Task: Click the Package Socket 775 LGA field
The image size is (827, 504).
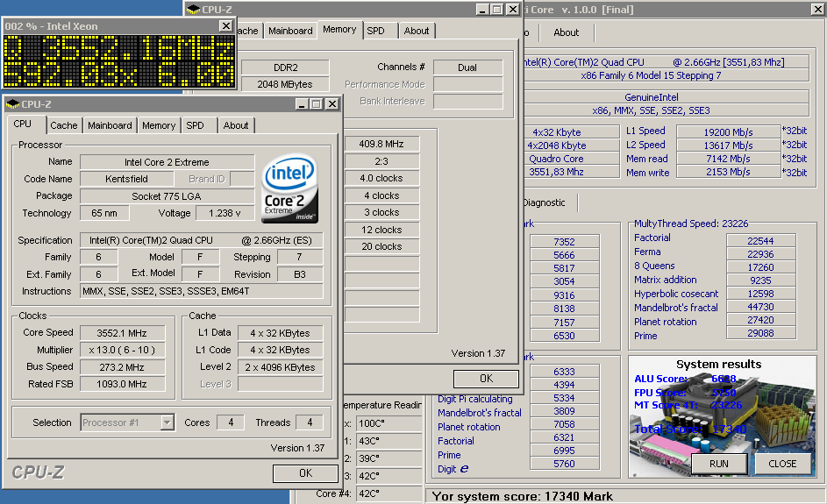Action: point(167,196)
